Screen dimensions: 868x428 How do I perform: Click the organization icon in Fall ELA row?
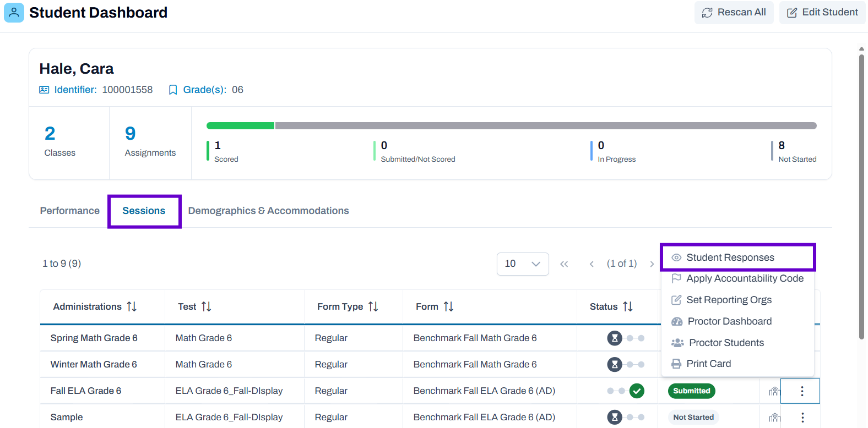pos(775,391)
